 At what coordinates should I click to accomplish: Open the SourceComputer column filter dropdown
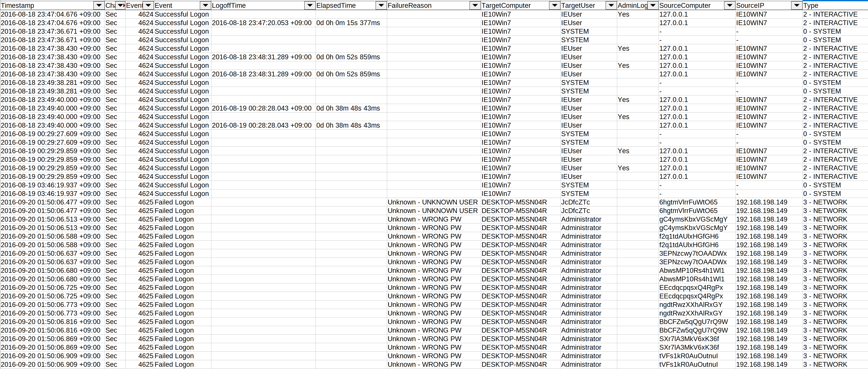[x=729, y=5]
